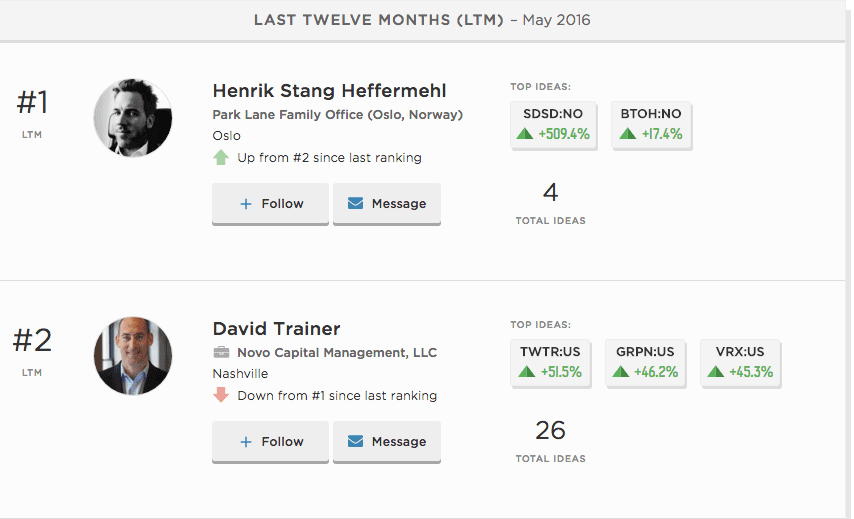
Task: Click the red down-arrow ranking icon
Action: click(x=221, y=395)
